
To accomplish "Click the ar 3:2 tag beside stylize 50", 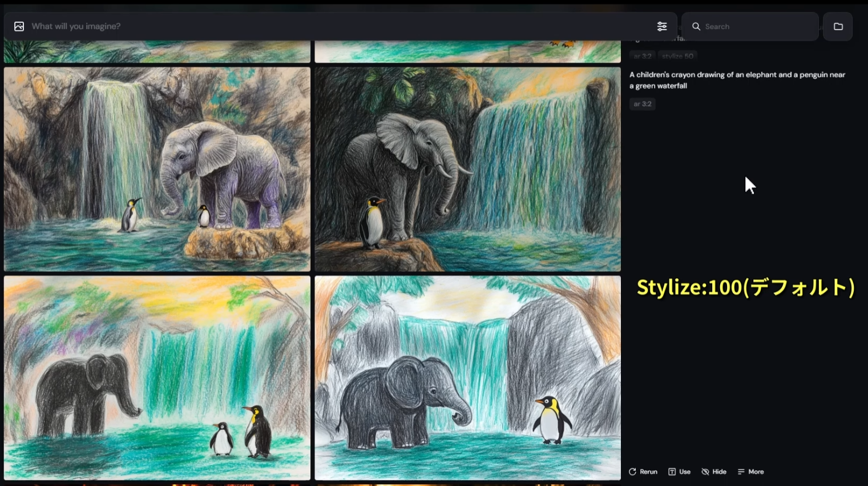I will [x=642, y=56].
